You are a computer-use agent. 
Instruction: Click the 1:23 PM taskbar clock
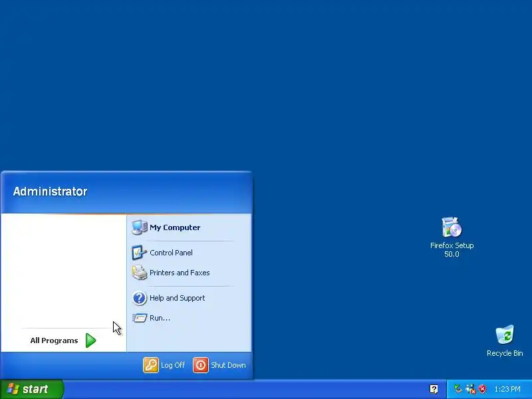tap(507, 389)
